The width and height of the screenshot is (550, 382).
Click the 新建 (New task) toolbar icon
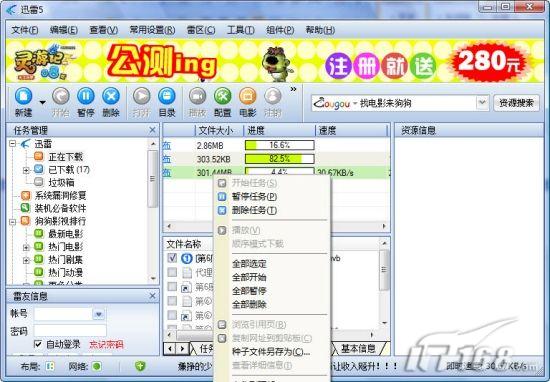[24, 96]
